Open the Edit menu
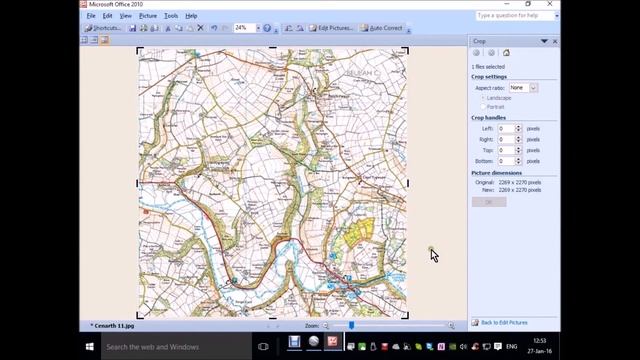Screen dimensions: 640x360 click(x=107, y=16)
